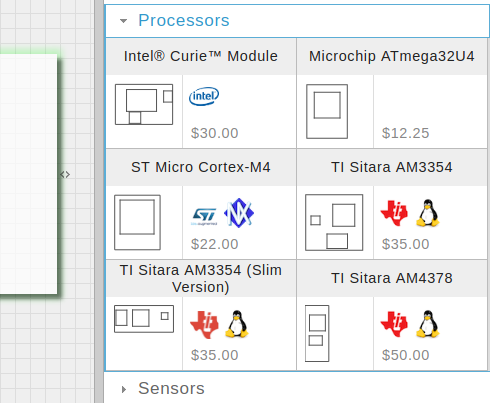Click the TI logo under AM3354 Slim Version
490x403 pixels.
coord(204,325)
